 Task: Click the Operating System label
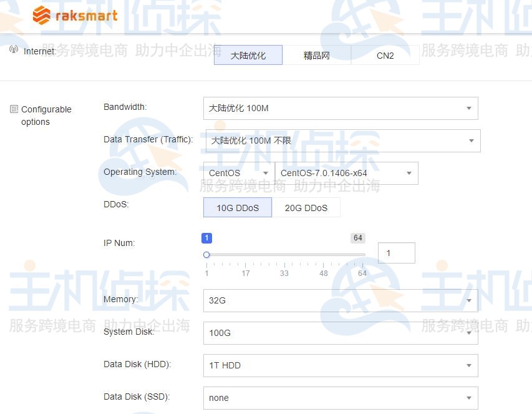140,172
